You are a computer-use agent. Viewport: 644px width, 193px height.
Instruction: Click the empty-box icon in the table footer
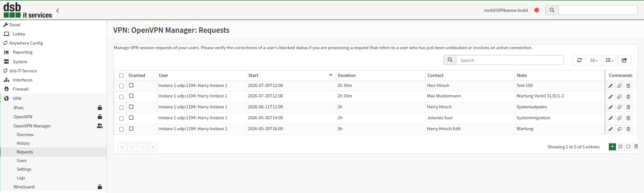click(628, 147)
